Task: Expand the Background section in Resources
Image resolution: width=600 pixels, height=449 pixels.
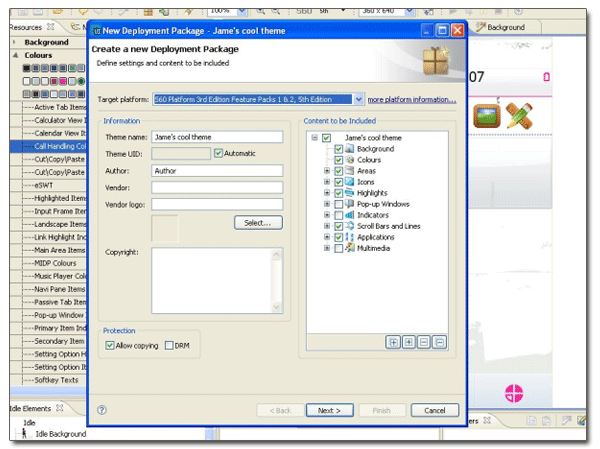Action: pyautogui.click(x=15, y=42)
